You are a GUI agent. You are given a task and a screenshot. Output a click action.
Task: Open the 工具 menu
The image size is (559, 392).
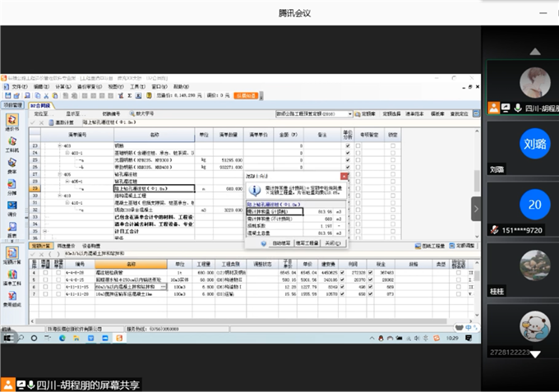(137, 86)
